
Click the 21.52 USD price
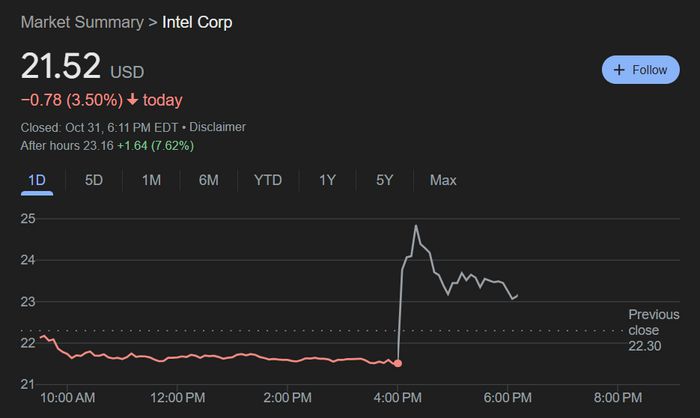point(61,67)
